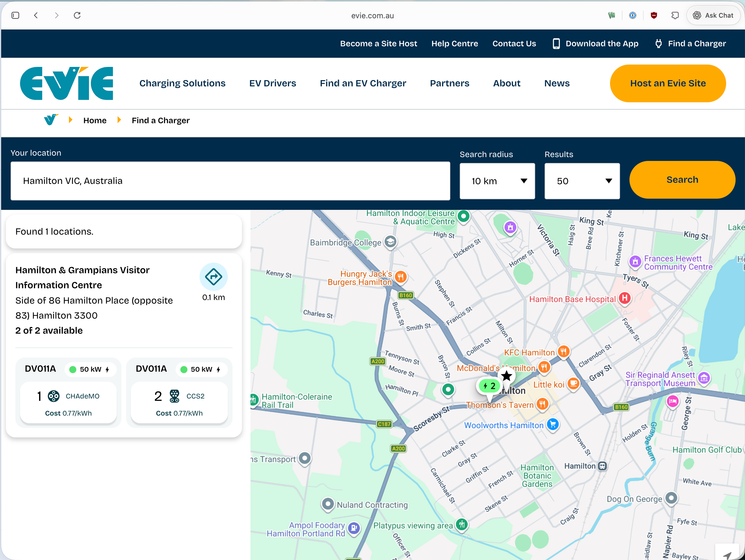Click the Dog On George marker
745x560 pixels.
coord(671,498)
